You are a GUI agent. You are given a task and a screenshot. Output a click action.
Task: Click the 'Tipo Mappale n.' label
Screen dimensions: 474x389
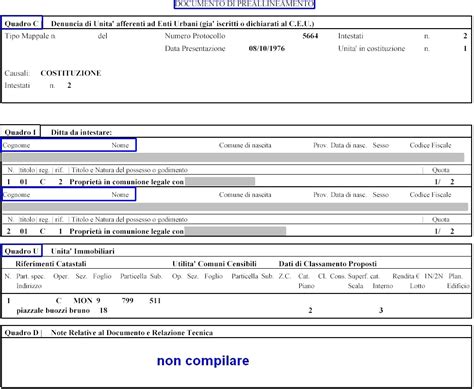pos(30,36)
